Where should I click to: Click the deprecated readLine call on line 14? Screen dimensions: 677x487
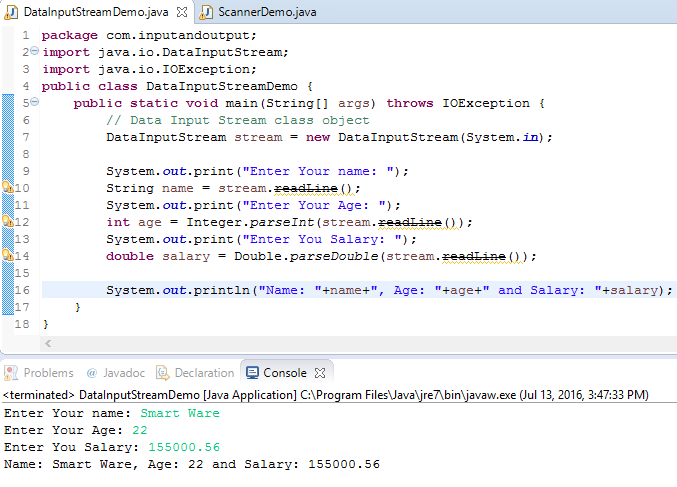point(474,256)
